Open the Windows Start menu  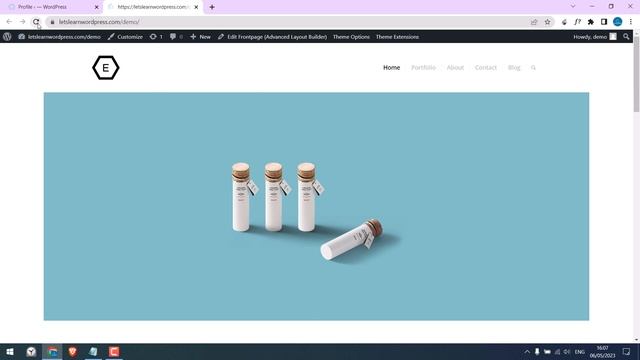(x=10, y=352)
